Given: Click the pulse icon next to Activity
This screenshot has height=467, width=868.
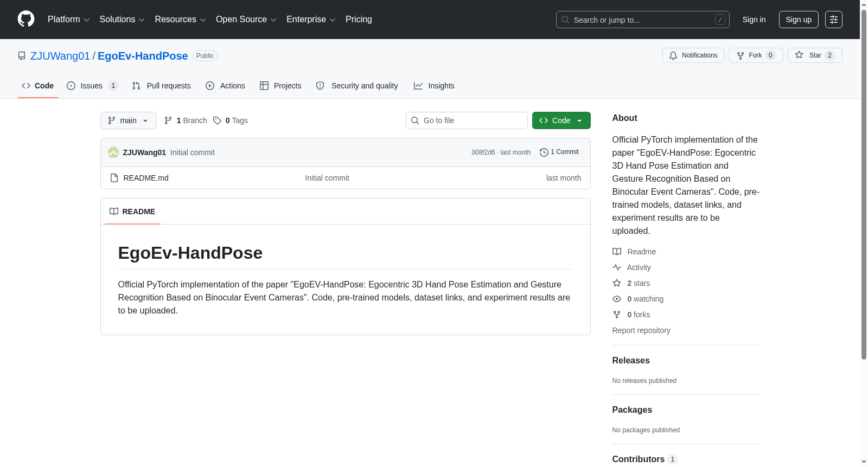Looking at the screenshot, I should coord(617,267).
